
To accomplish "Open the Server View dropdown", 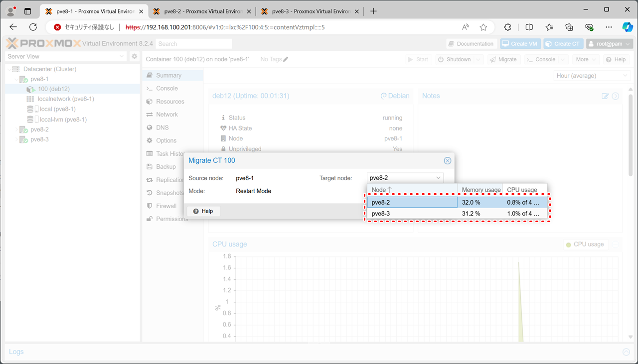I will 66,57.
